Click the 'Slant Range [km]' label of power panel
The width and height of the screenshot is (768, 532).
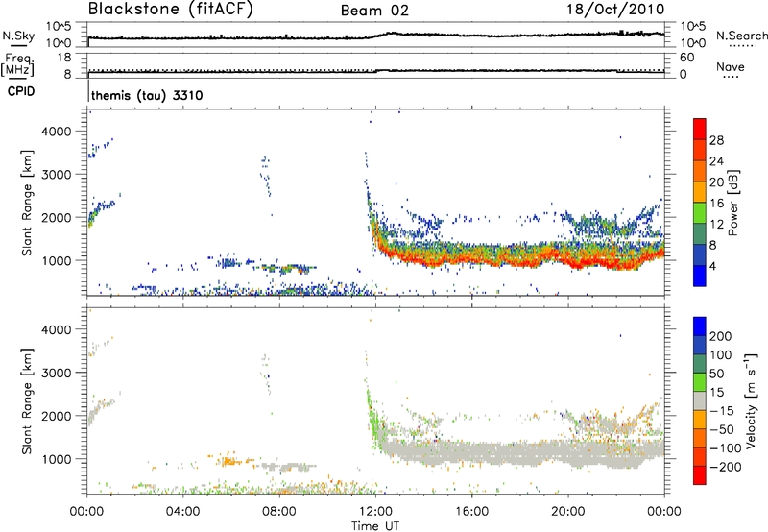pyautogui.click(x=27, y=203)
